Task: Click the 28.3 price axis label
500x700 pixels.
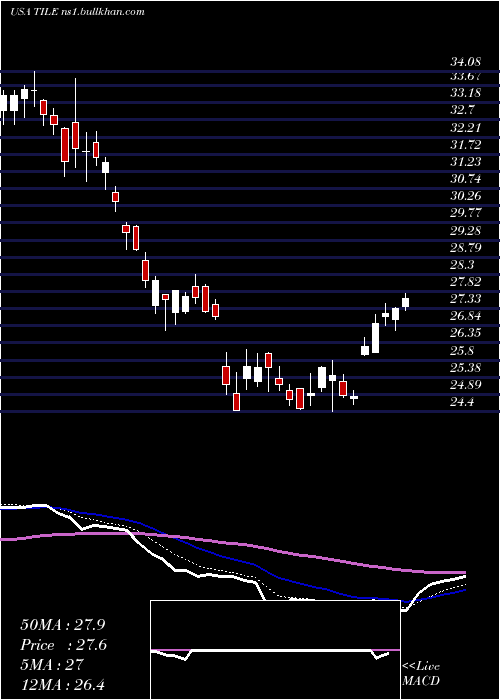Action: click(462, 265)
